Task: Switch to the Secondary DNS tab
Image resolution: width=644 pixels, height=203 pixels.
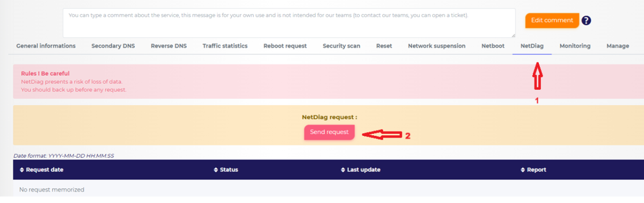Action: pos(113,46)
